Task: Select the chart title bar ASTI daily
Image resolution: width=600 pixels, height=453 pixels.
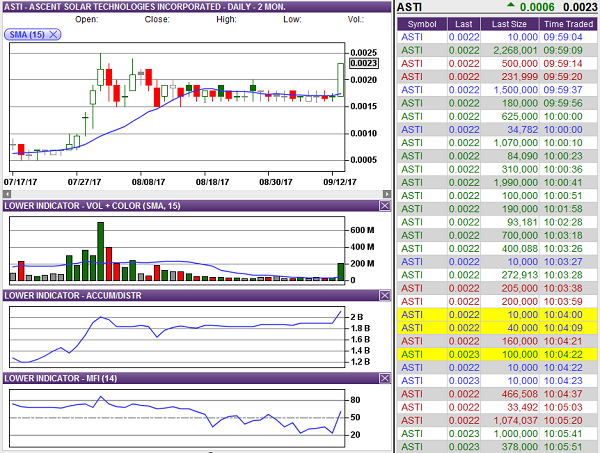Action: (x=197, y=7)
